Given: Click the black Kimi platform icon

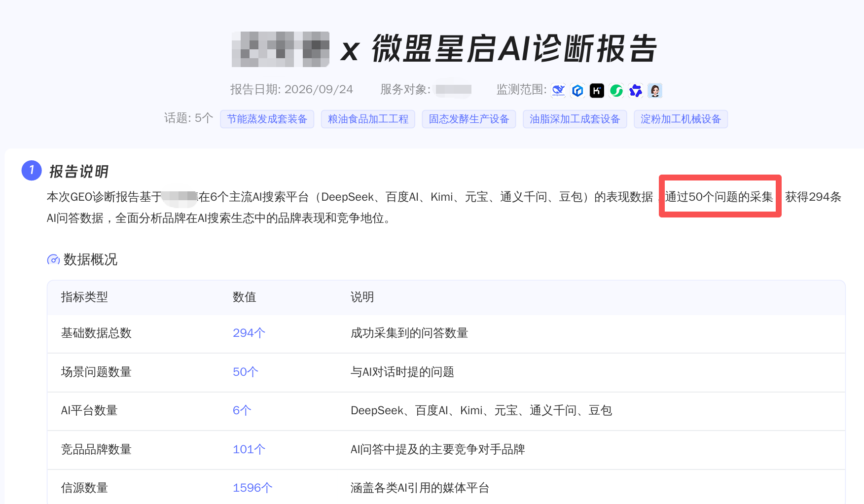Looking at the screenshot, I should 597,90.
